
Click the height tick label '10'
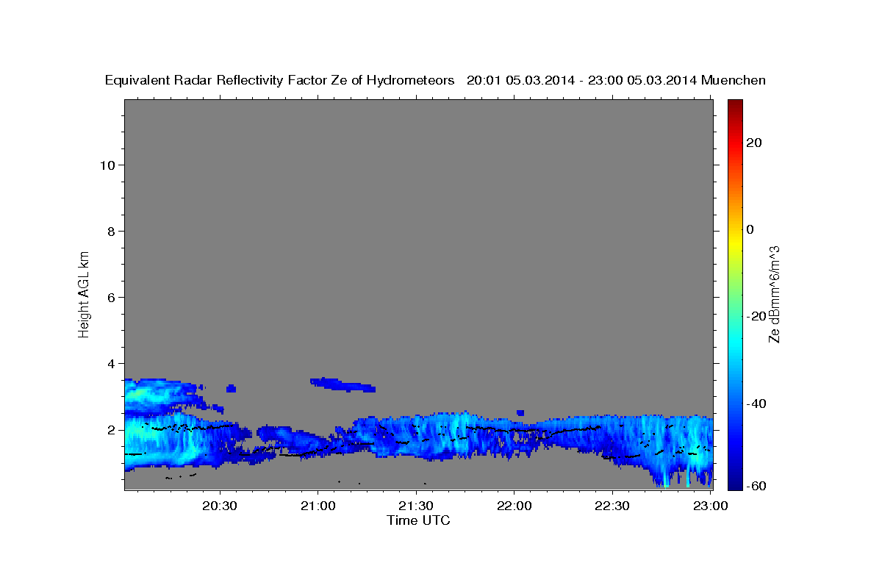click(x=108, y=165)
